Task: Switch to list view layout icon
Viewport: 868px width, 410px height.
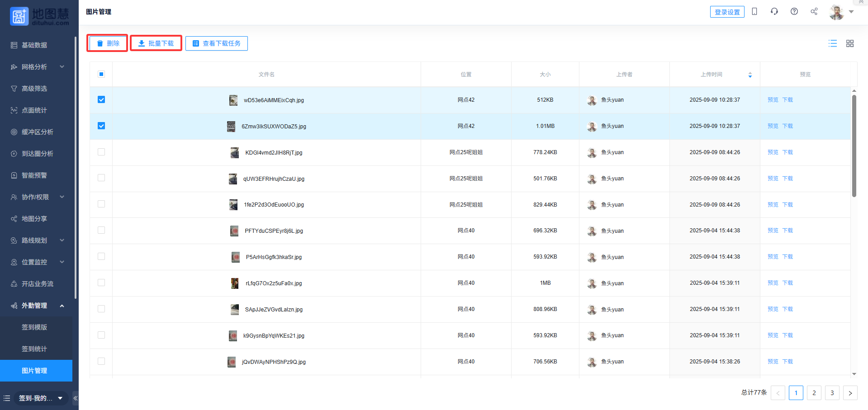Action: (x=832, y=43)
